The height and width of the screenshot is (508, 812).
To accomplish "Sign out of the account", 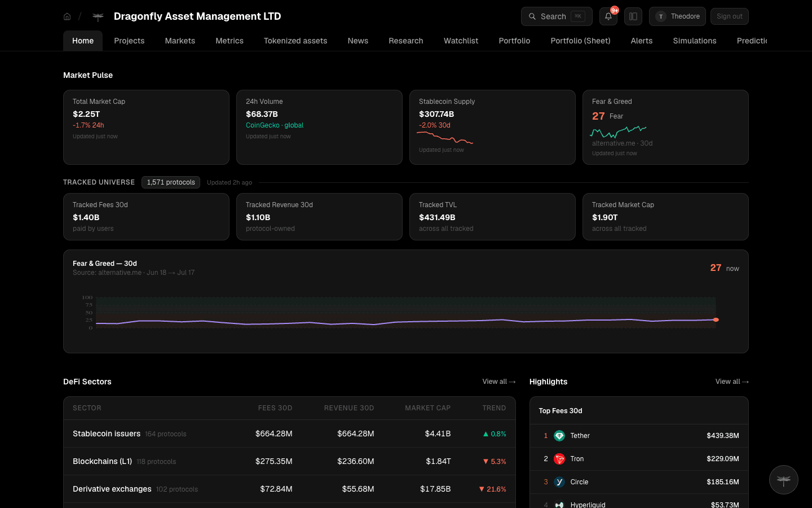I will [x=730, y=16].
